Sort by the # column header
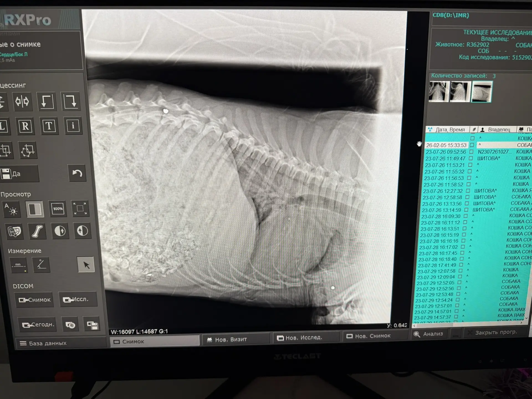 (x=474, y=129)
